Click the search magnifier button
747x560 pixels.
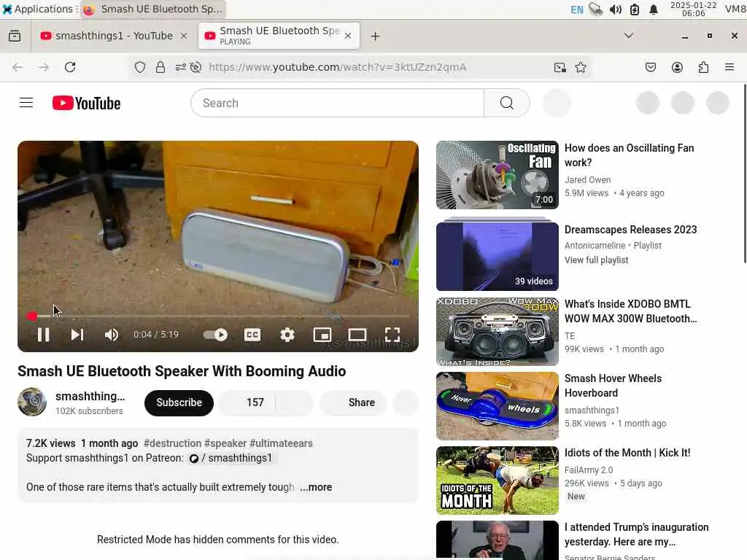(507, 103)
